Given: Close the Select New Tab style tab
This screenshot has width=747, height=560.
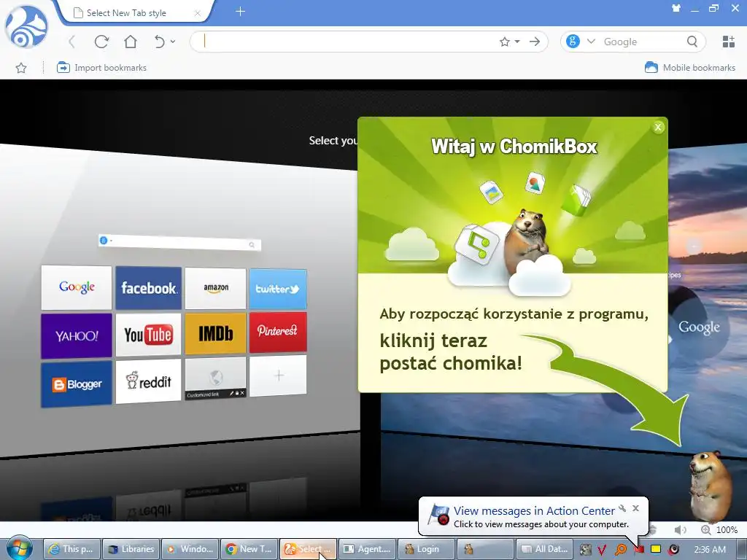Looking at the screenshot, I should 197,13.
